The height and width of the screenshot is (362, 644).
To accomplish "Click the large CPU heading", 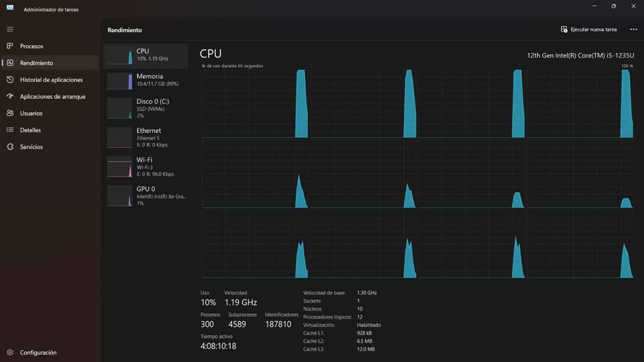I will 210,54.
